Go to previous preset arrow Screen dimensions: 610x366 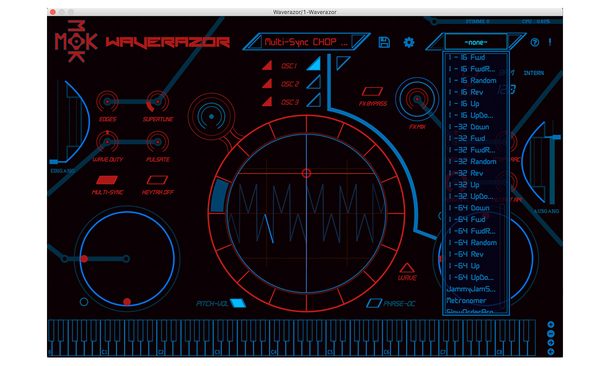(x=254, y=42)
